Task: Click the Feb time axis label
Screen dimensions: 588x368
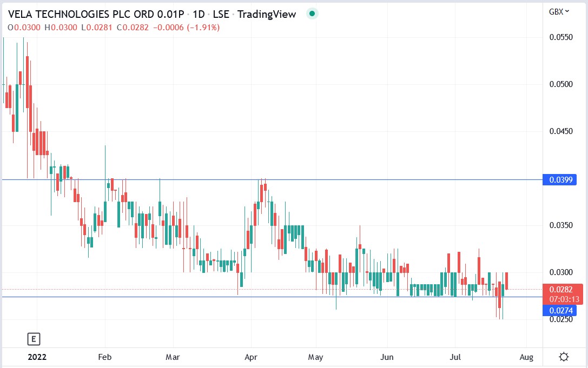Action: (x=105, y=357)
